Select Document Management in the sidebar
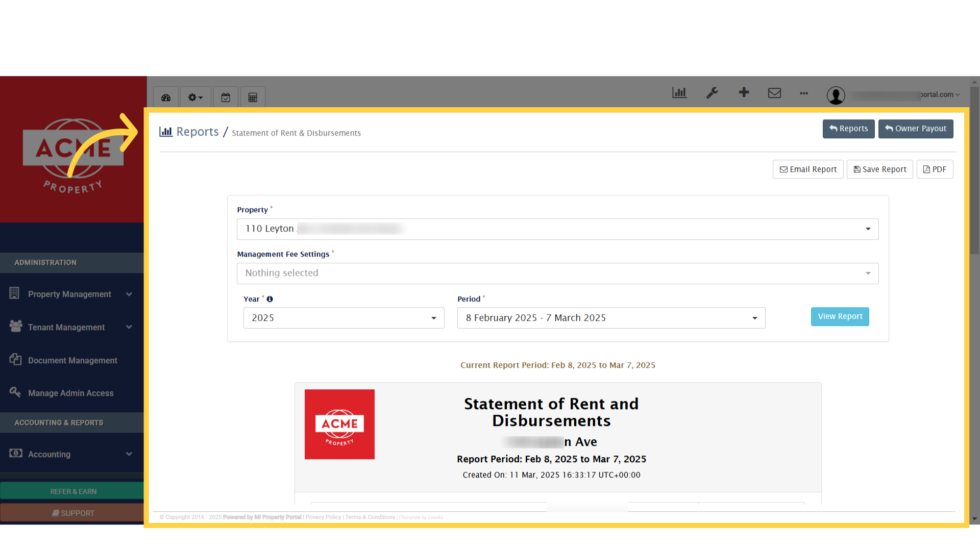980x551 pixels. click(x=72, y=360)
